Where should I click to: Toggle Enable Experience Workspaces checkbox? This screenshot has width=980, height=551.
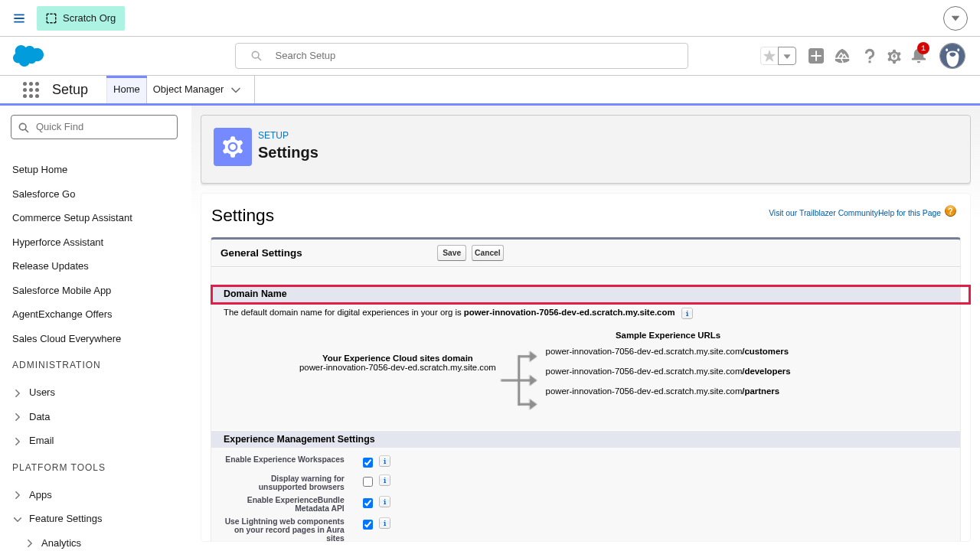pos(367,462)
